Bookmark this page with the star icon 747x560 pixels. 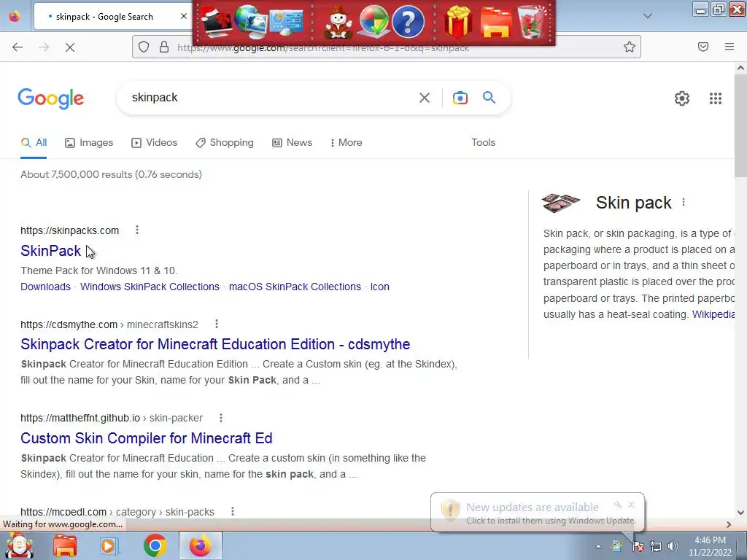coord(630,47)
